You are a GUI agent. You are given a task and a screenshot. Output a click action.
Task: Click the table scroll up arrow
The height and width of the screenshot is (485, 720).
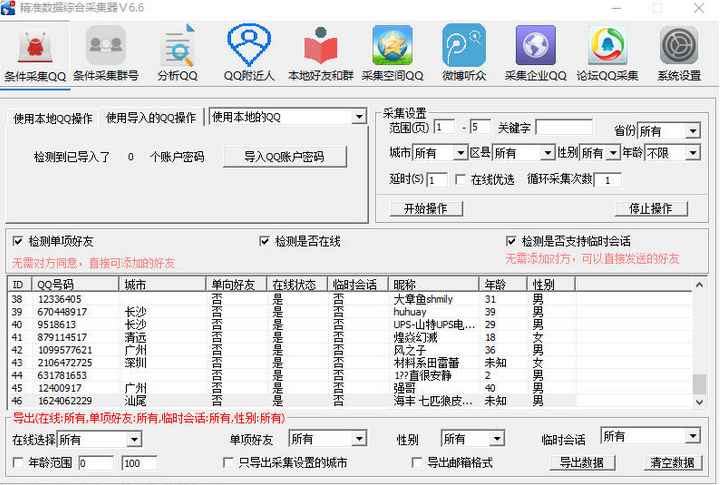(x=699, y=285)
